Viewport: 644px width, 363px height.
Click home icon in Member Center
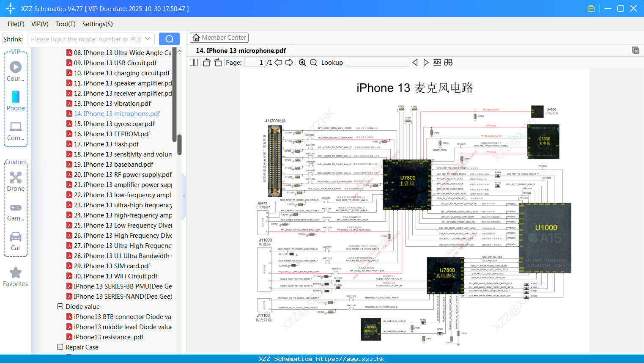(196, 38)
